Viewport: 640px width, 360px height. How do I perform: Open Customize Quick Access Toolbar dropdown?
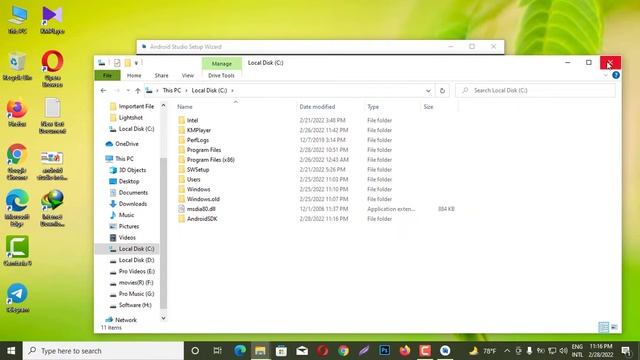(x=136, y=63)
